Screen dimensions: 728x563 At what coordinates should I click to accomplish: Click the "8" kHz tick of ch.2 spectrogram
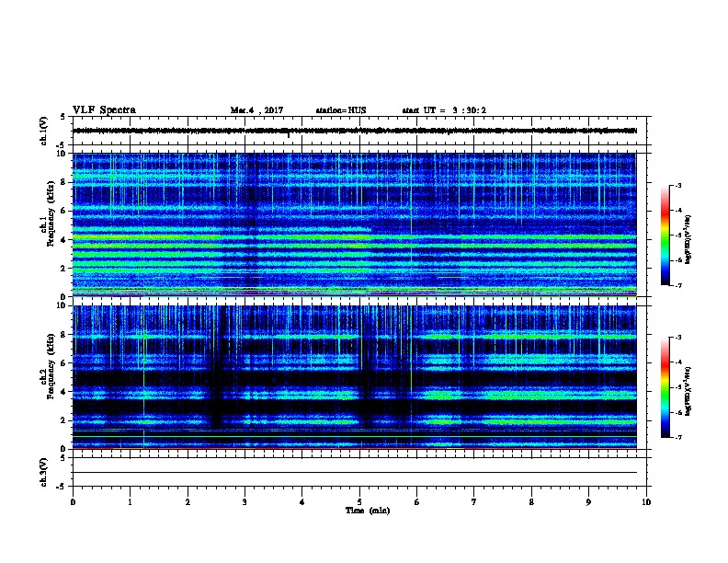[x=64, y=334]
